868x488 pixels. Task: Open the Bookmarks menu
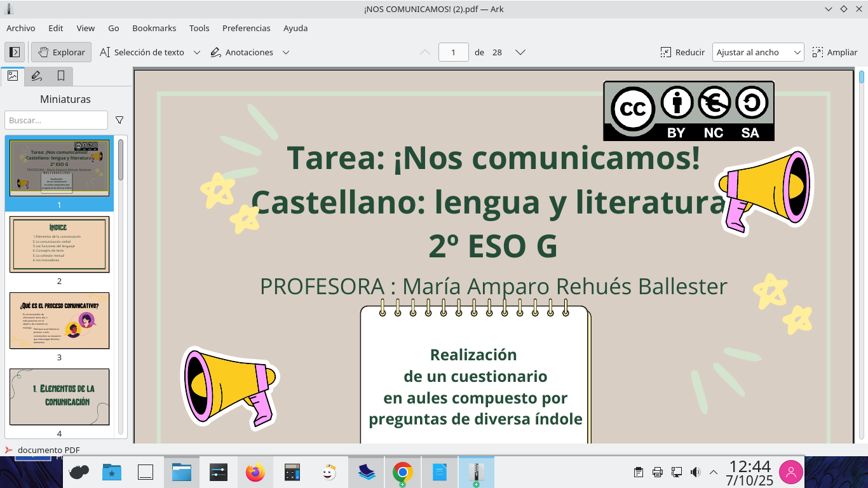pyautogui.click(x=154, y=28)
